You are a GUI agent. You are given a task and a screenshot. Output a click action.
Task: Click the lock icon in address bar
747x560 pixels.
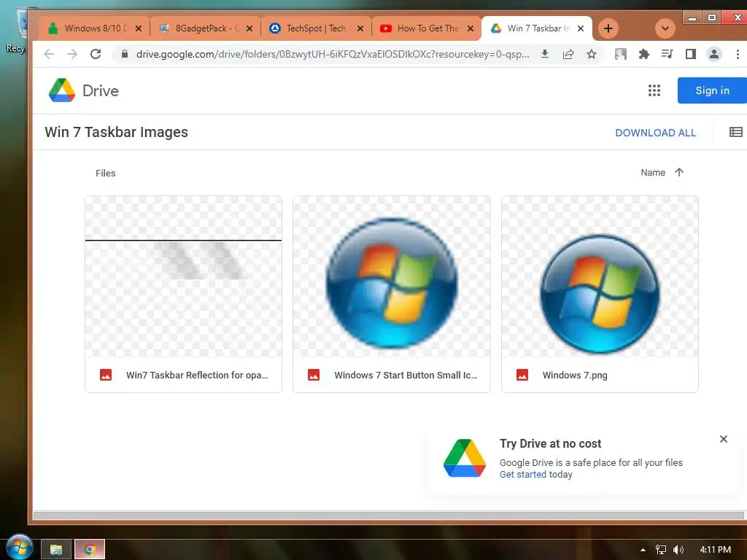click(124, 54)
